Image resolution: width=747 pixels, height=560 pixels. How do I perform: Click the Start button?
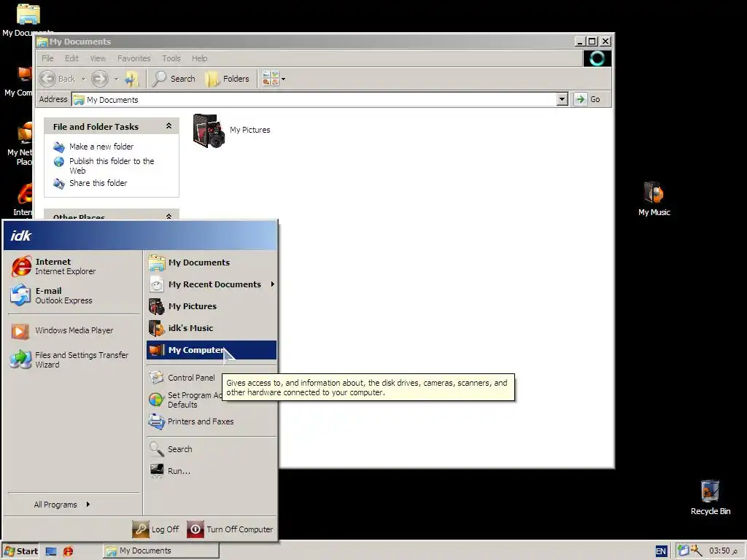tap(20, 551)
